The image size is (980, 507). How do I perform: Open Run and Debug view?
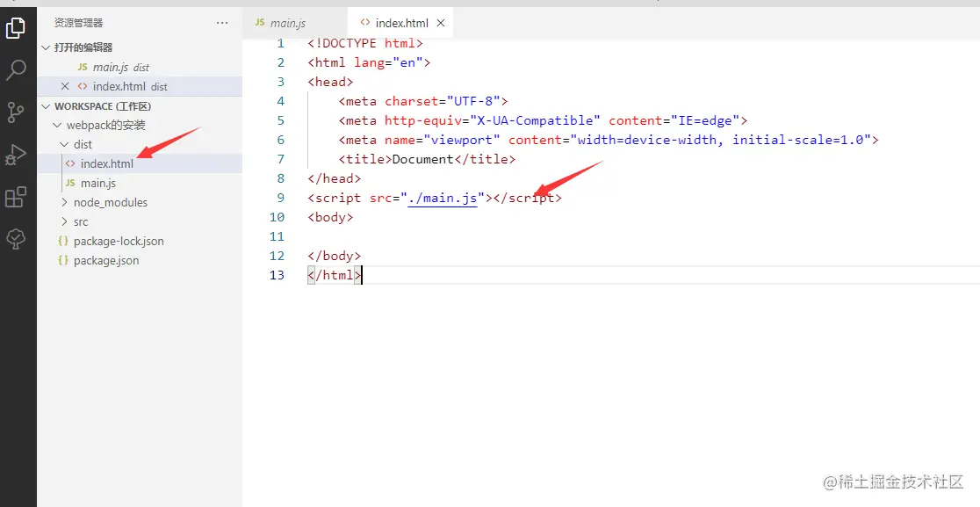[x=16, y=155]
